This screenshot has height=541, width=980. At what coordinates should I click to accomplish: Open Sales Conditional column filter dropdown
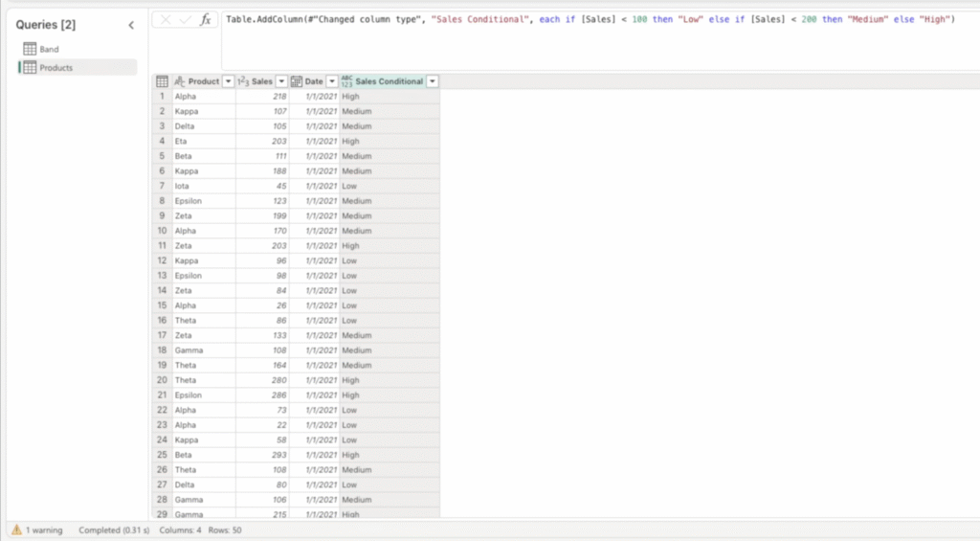(x=433, y=82)
